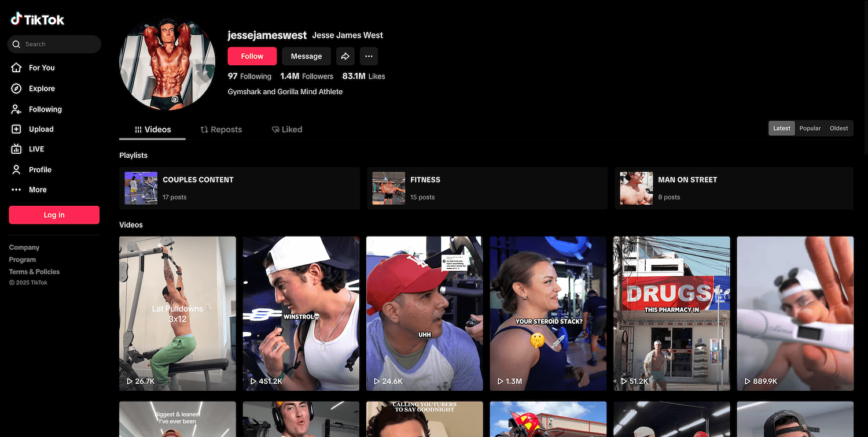Sort videos by Popular
The width and height of the screenshot is (868, 437).
pyautogui.click(x=810, y=128)
